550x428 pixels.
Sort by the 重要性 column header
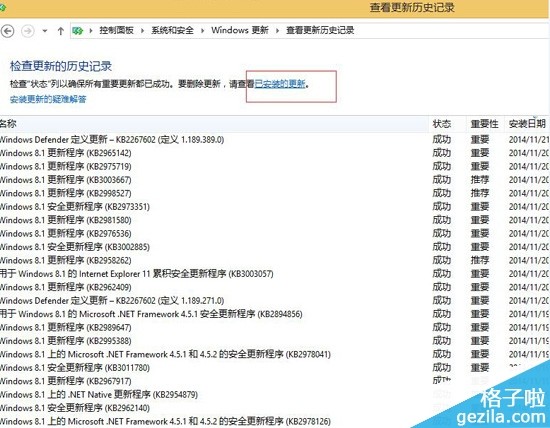click(485, 124)
